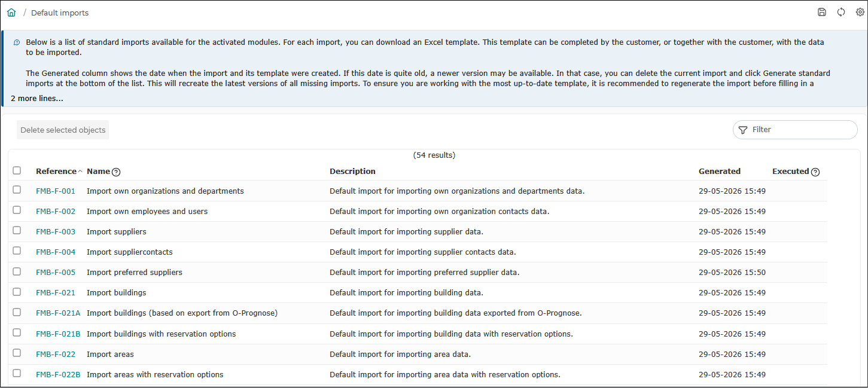Click the '(54 results)' count text
Image resolution: width=868 pixels, height=388 pixels.
pyautogui.click(x=434, y=155)
